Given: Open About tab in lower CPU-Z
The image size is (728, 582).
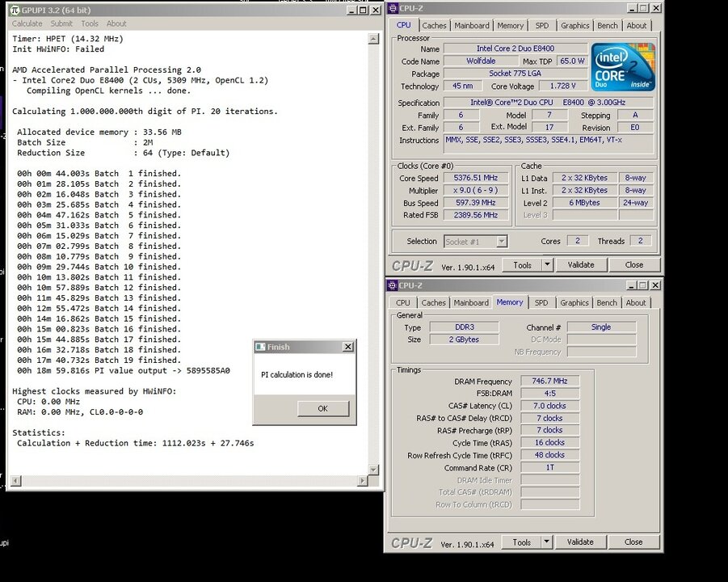Looking at the screenshot, I should click(x=636, y=303).
